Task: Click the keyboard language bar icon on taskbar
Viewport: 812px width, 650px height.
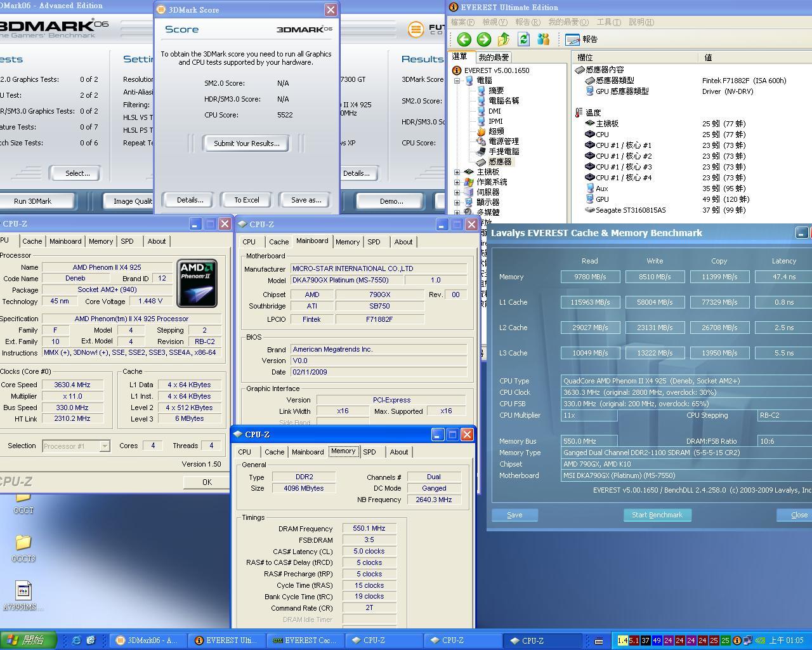Action: click(x=599, y=640)
